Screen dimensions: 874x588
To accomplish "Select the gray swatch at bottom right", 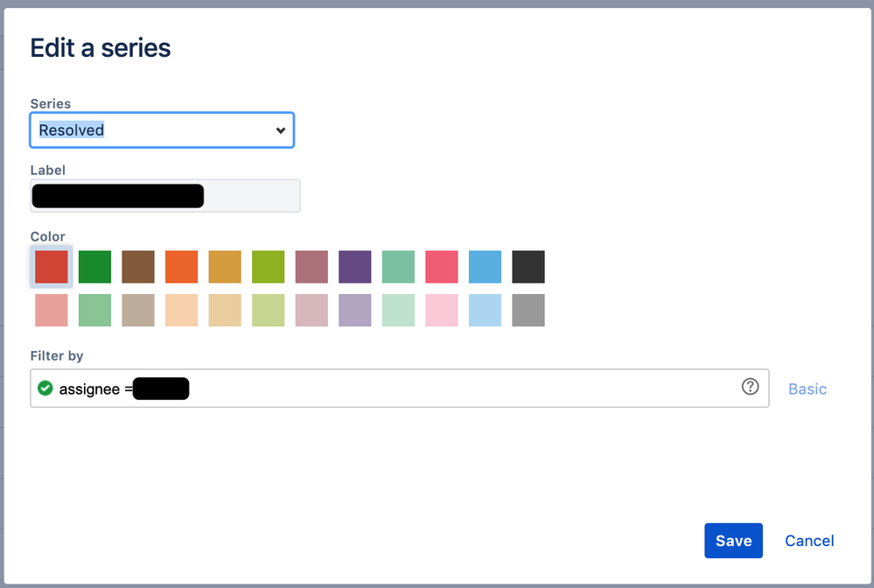I will click(528, 310).
